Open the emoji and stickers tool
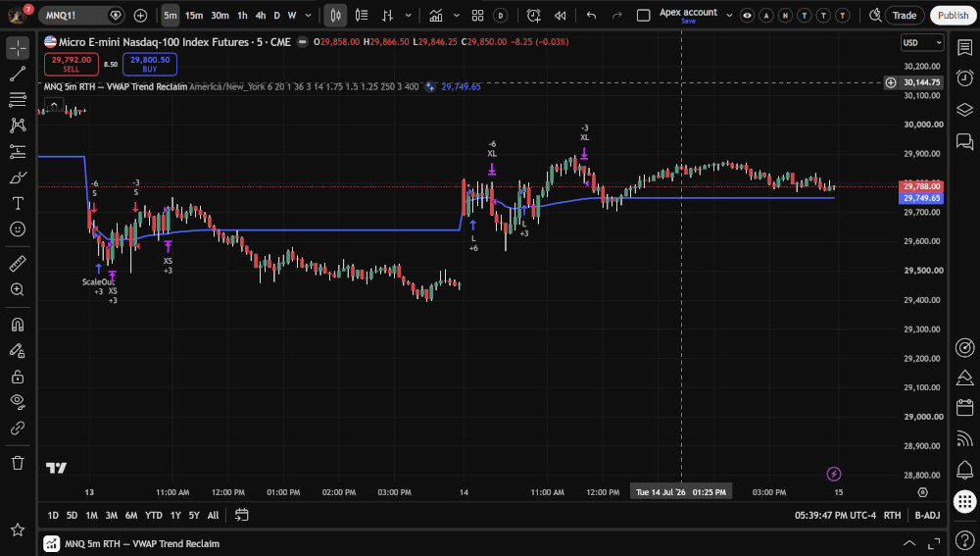Image resolution: width=980 pixels, height=556 pixels. click(18, 229)
